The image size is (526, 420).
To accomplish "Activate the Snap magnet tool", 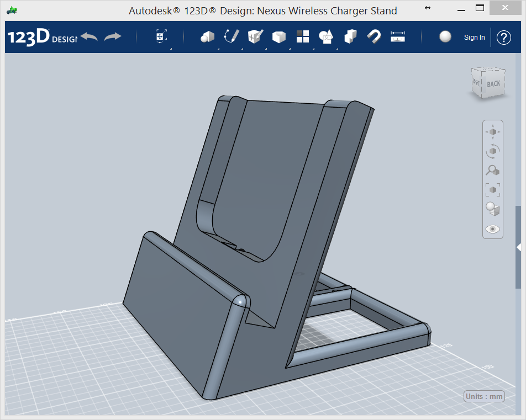I will [373, 36].
